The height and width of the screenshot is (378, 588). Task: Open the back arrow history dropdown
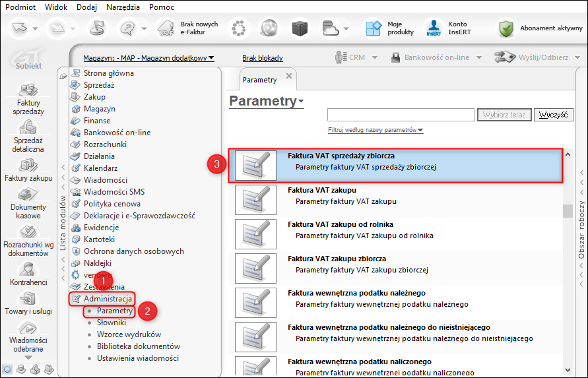35,28
